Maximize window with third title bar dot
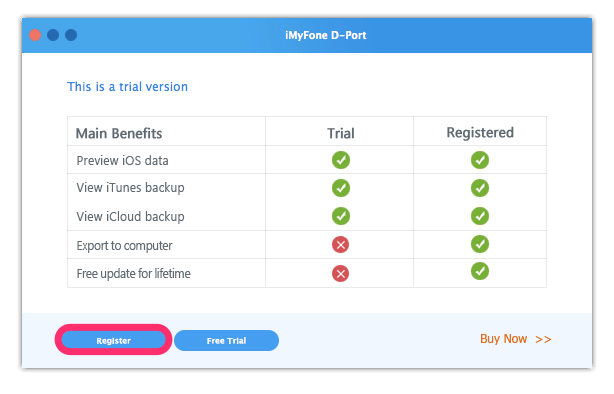Viewport: 614px width, 394px height. click(x=71, y=35)
